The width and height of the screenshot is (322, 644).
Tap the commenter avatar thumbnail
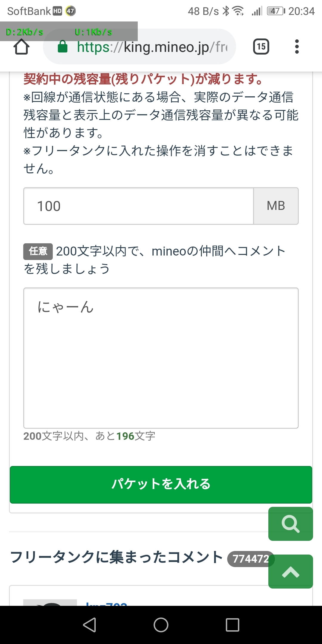pyautogui.click(x=50, y=603)
